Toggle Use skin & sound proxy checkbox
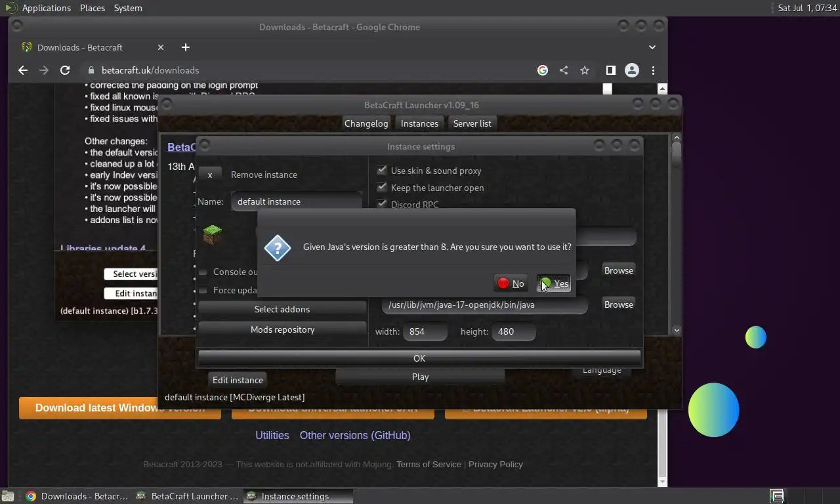 [x=381, y=170]
